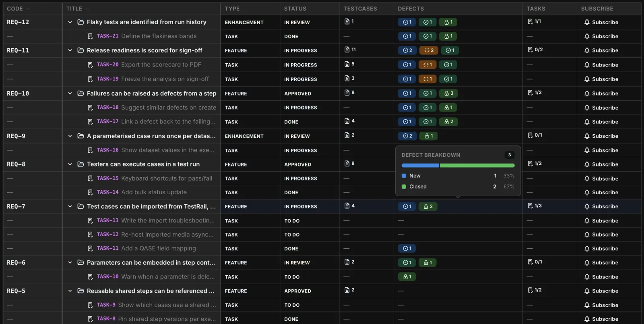Click the closed defects lock badge for TASK-10
Screen dimensions: 644x324
[x=407, y=277]
